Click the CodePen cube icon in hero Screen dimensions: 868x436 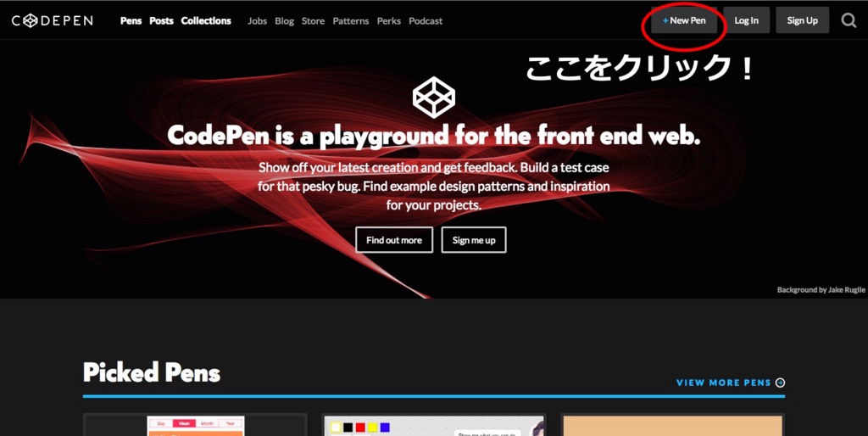pyautogui.click(x=433, y=98)
